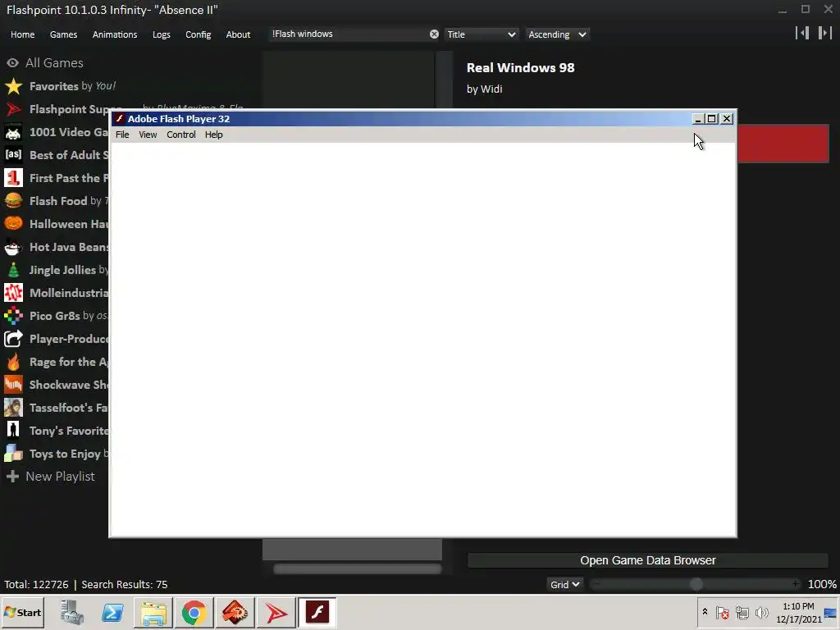840x630 pixels.
Task: Click the '!Flash windows' search field
Action: [x=349, y=34]
